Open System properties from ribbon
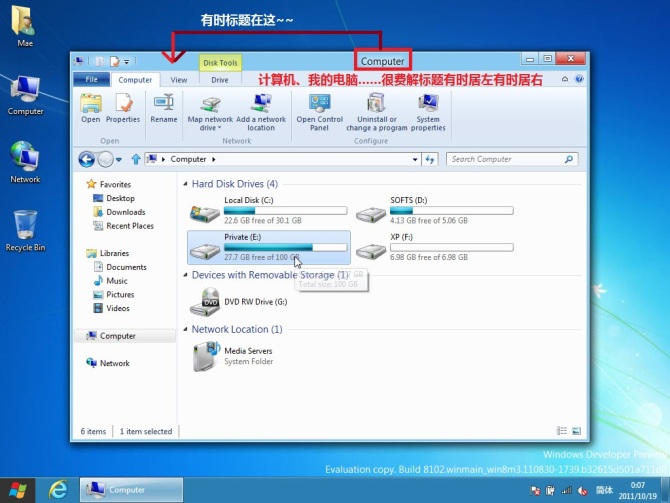Screen dimensions: 670x503 [428, 112]
